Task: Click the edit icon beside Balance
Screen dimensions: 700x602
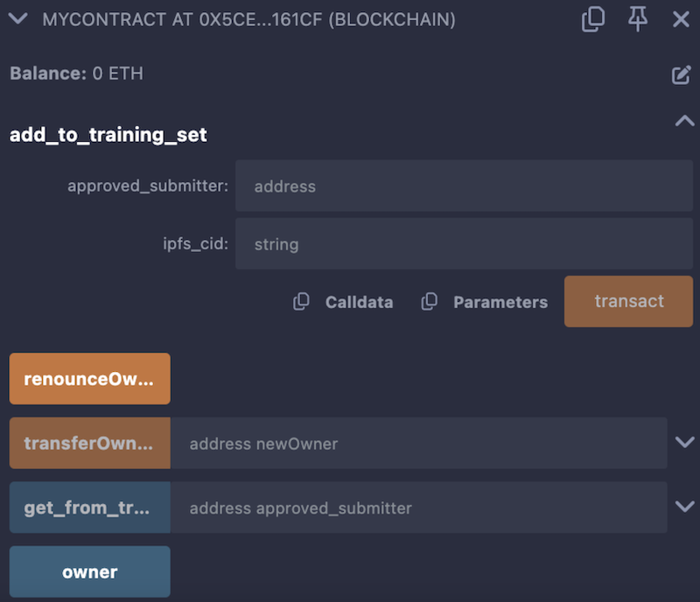Action: coord(681,75)
